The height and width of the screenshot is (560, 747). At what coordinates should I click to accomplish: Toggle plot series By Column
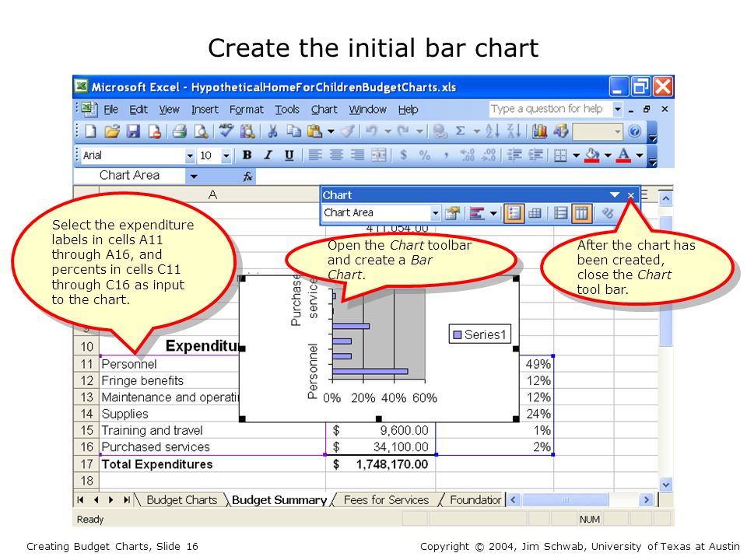pos(582,213)
